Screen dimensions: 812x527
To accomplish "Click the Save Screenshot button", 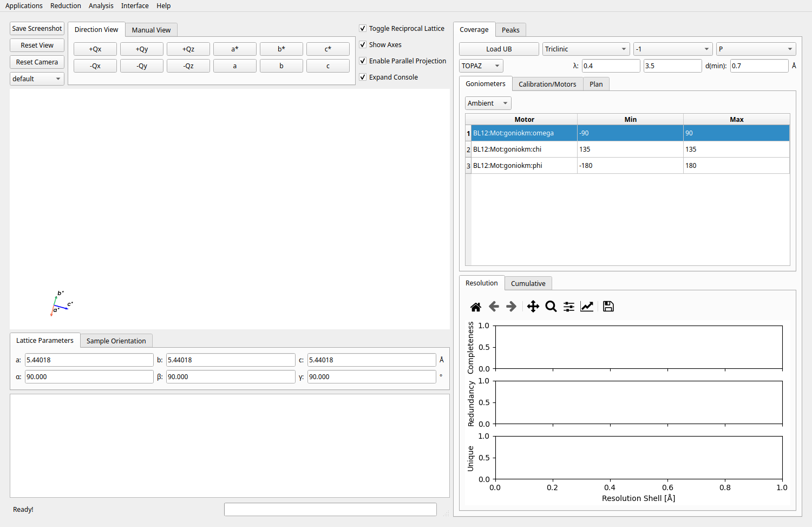I will pyautogui.click(x=37, y=29).
